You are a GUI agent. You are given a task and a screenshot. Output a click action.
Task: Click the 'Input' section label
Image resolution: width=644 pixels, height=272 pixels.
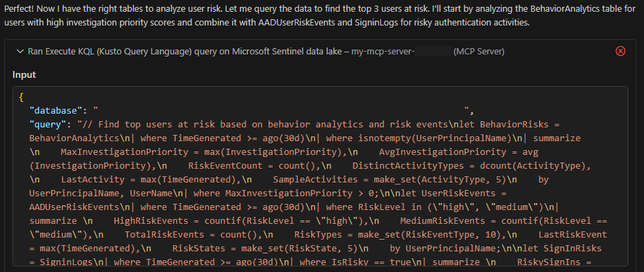tap(24, 75)
